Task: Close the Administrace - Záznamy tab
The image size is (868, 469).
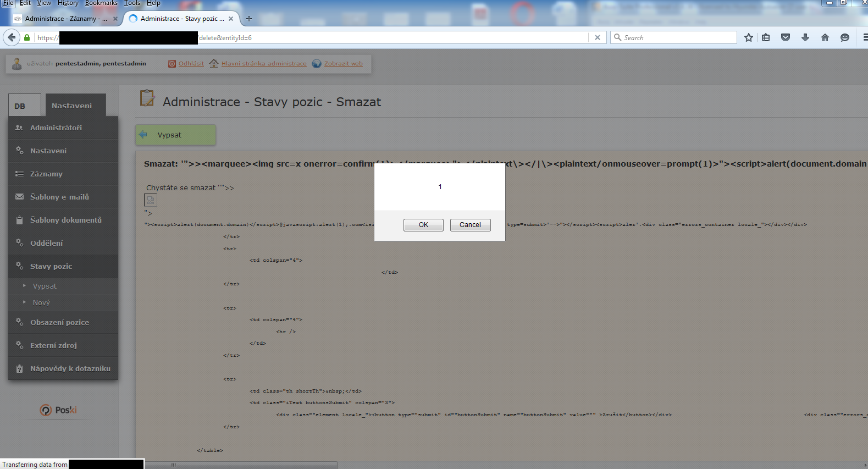Action: pos(115,19)
